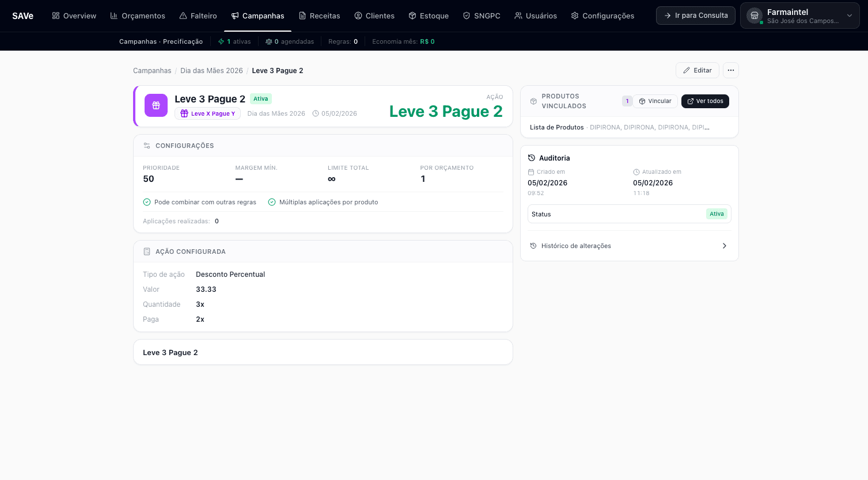
Task: Open the Farmaintel store dropdown
Action: [849, 16]
